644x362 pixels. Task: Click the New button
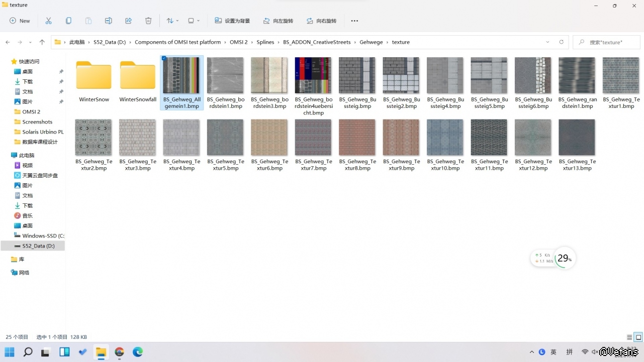tap(20, 21)
